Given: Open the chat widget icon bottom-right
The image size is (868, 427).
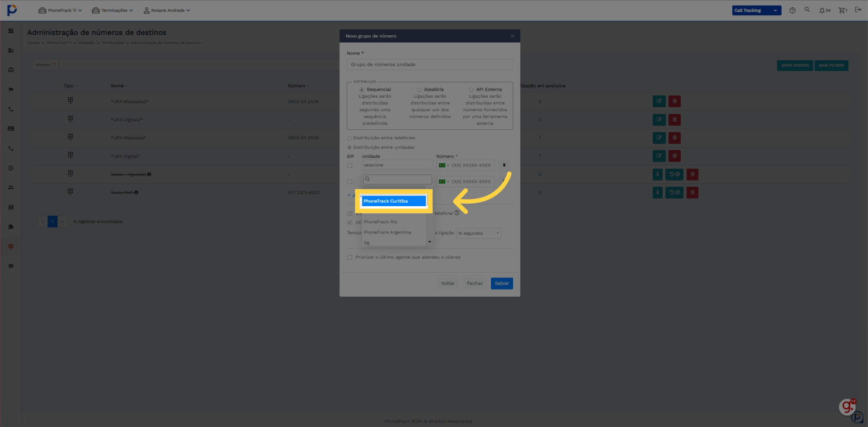Looking at the screenshot, I should [x=848, y=407].
